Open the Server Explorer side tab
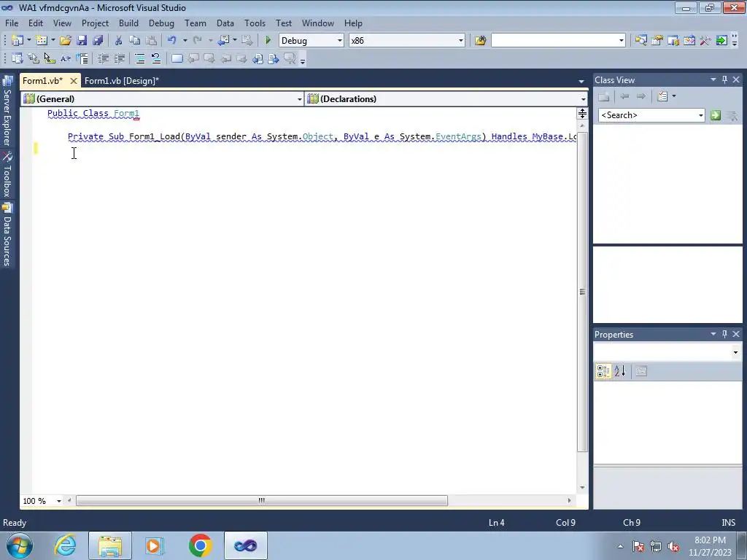Viewport: 747px width, 560px height. [x=7, y=112]
